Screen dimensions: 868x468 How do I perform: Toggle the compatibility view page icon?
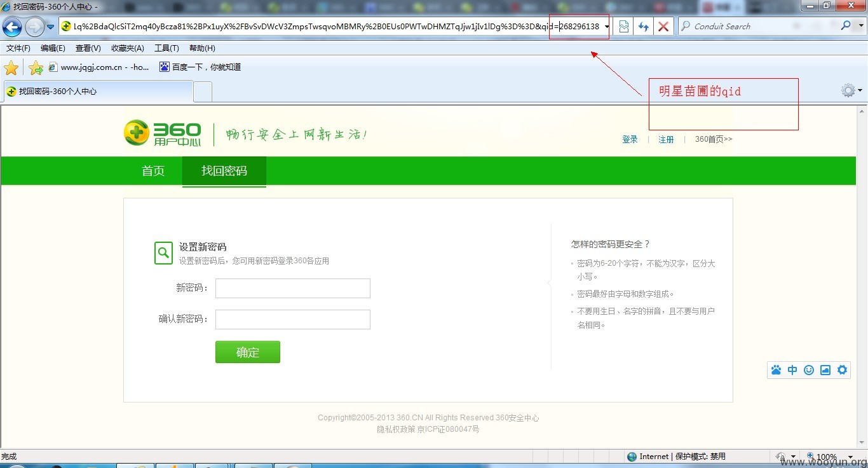[x=624, y=27]
